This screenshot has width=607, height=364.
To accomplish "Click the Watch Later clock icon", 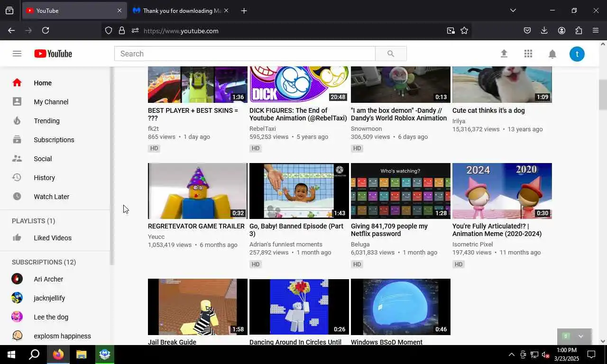I will pos(17,196).
